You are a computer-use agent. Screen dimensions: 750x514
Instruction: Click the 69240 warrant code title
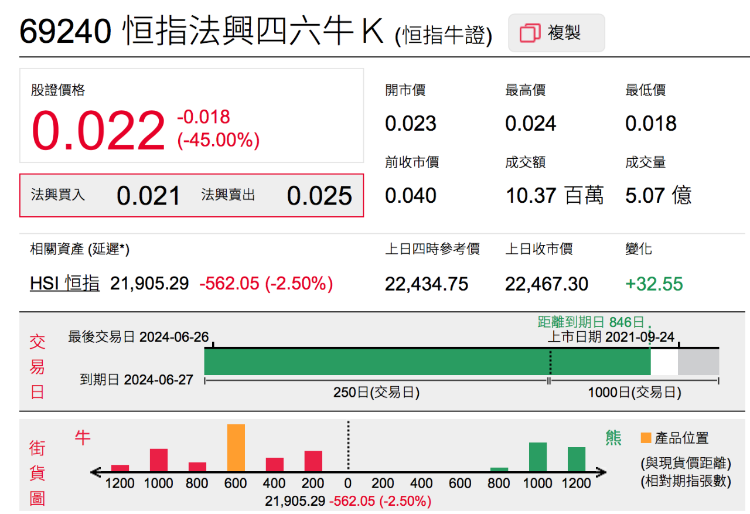point(65,32)
